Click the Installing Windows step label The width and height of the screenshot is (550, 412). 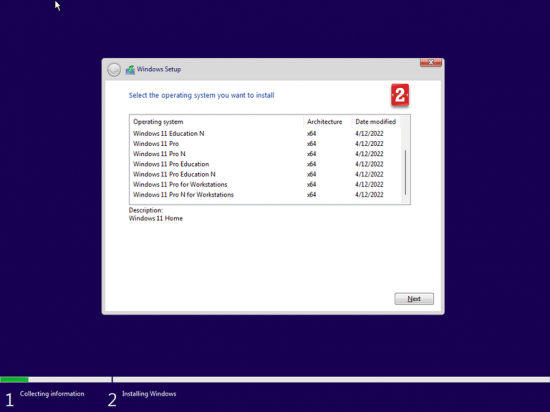pos(149,394)
